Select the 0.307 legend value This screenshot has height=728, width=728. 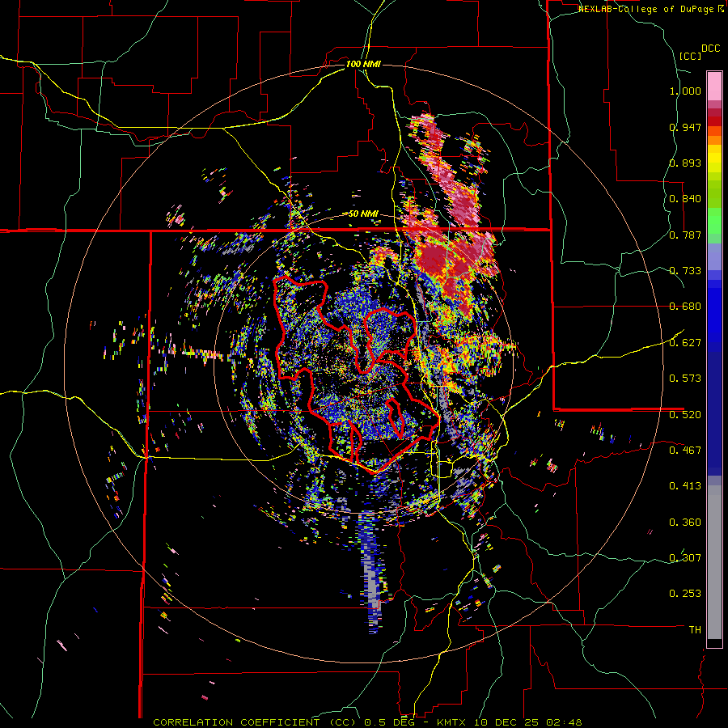coord(685,558)
